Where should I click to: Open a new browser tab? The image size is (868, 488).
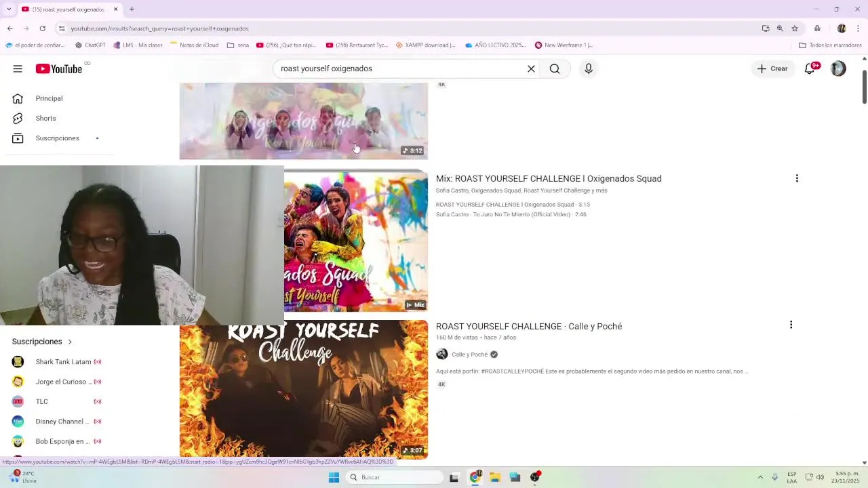tap(132, 9)
